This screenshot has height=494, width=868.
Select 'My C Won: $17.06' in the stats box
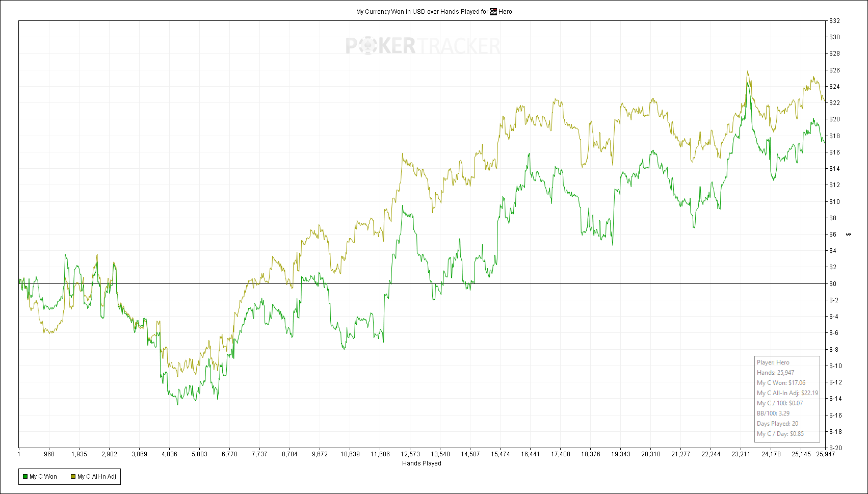point(781,383)
